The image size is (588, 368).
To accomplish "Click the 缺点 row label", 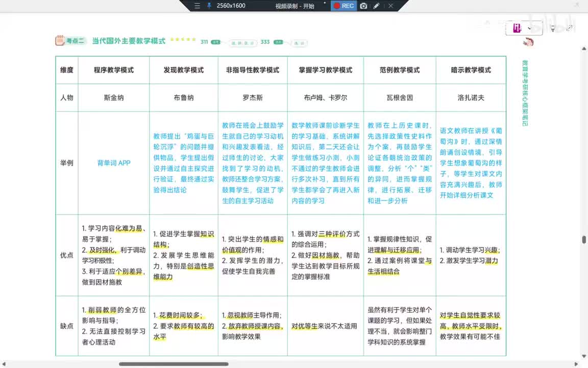I will (x=67, y=326).
